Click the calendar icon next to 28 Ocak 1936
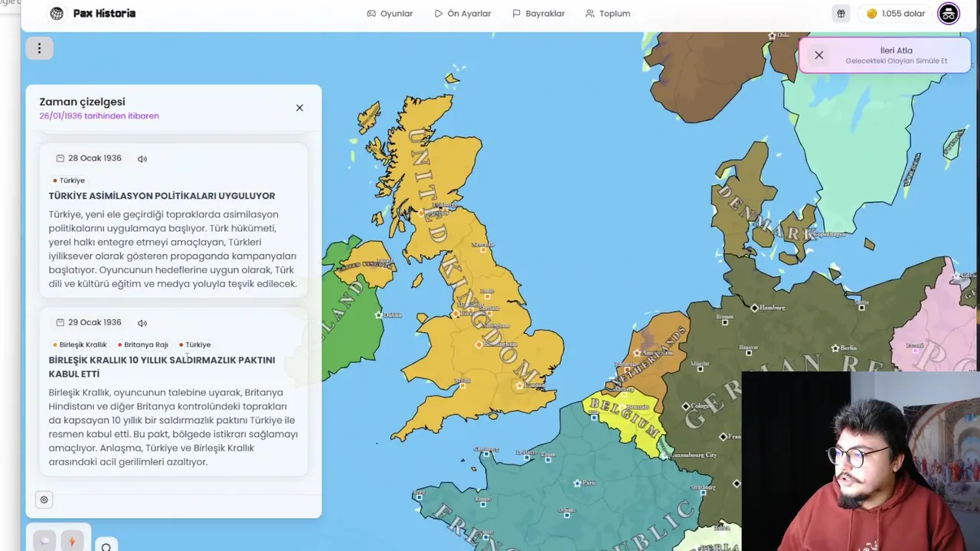Image resolution: width=980 pixels, height=551 pixels. 60,158
